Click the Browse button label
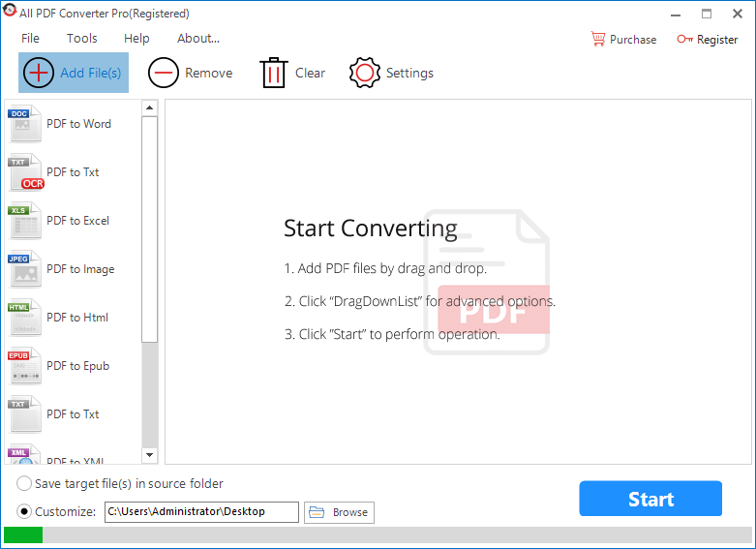Screen dimensions: 756x549 [x=350, y=512]
